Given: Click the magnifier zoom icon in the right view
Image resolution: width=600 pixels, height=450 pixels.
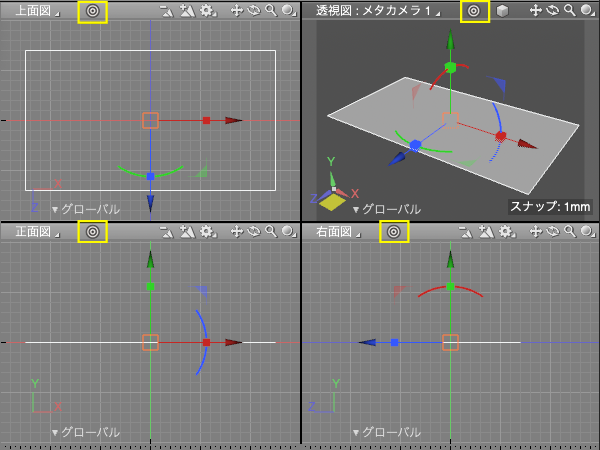Looking at the screenshot, I should 570,232.
